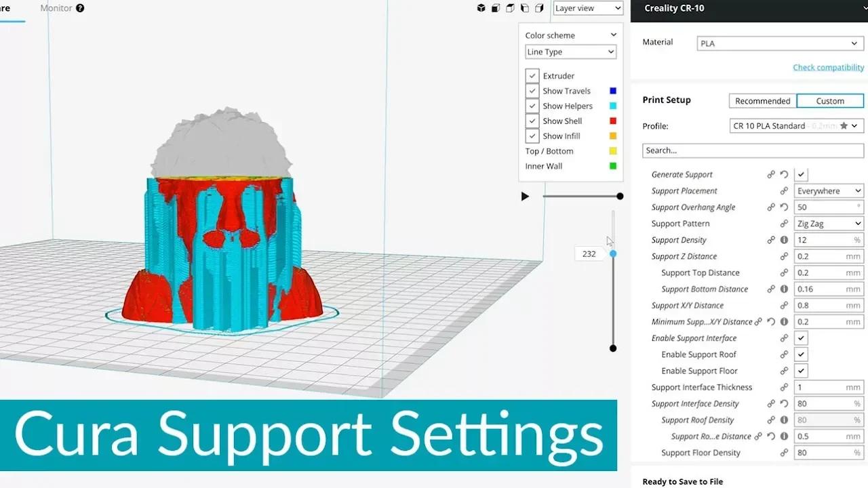Select the left side view cube icon
This screenshot has width=868, height=488.
524,8
